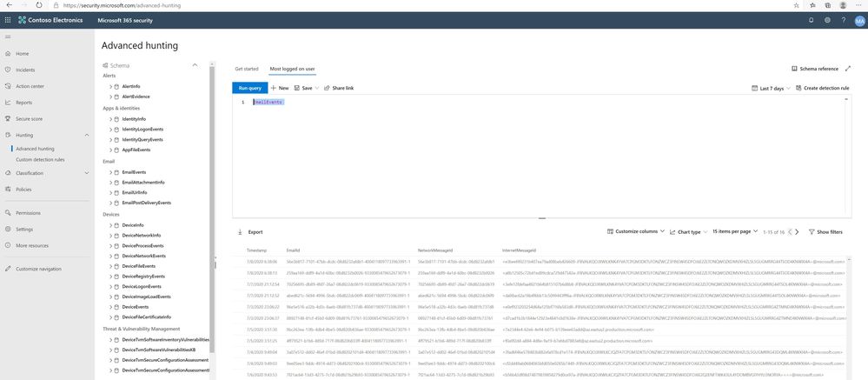
Task: Click the browser back arrow
Action: (10, 5)
